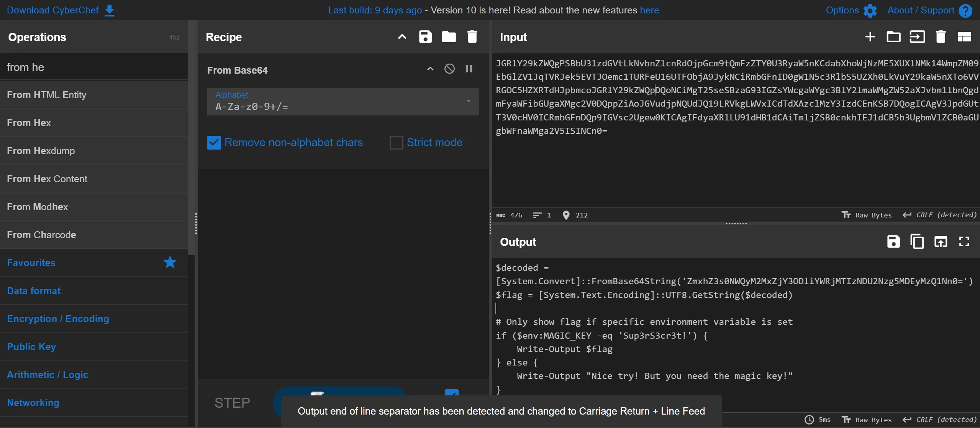This screenshot has width=980, height=428.
Task: Save output to file
Action: coord(893,242)
